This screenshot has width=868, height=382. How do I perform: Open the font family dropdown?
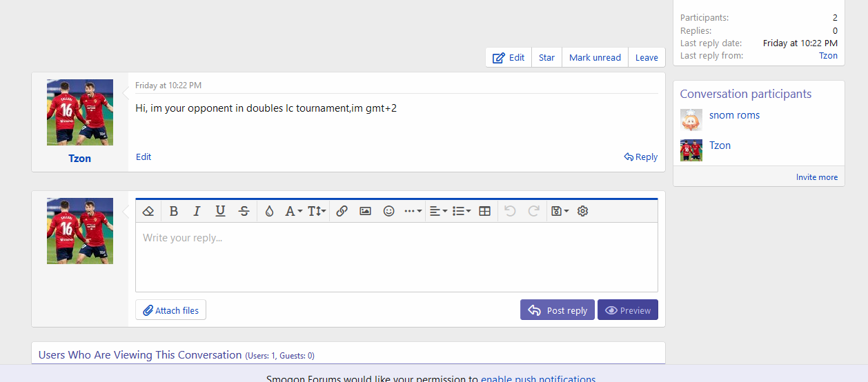(293, 212)
